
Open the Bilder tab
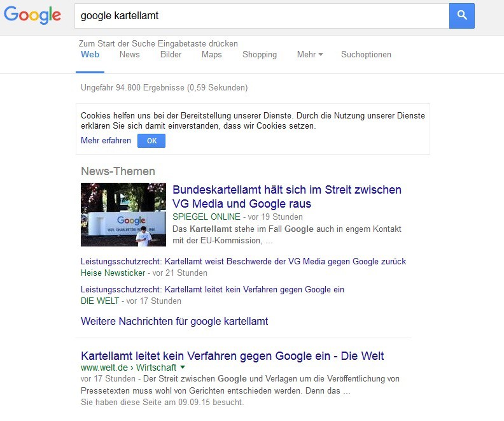tap(171, 54)
